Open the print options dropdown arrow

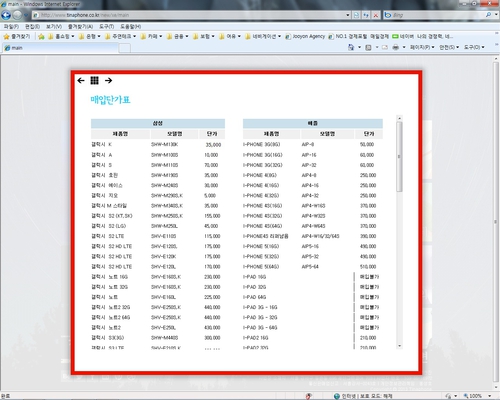[x=404, y=47]
